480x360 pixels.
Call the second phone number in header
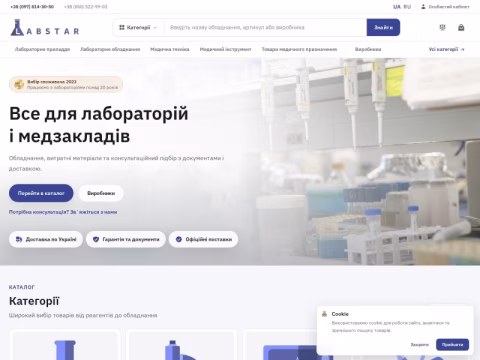pos(86,7)
